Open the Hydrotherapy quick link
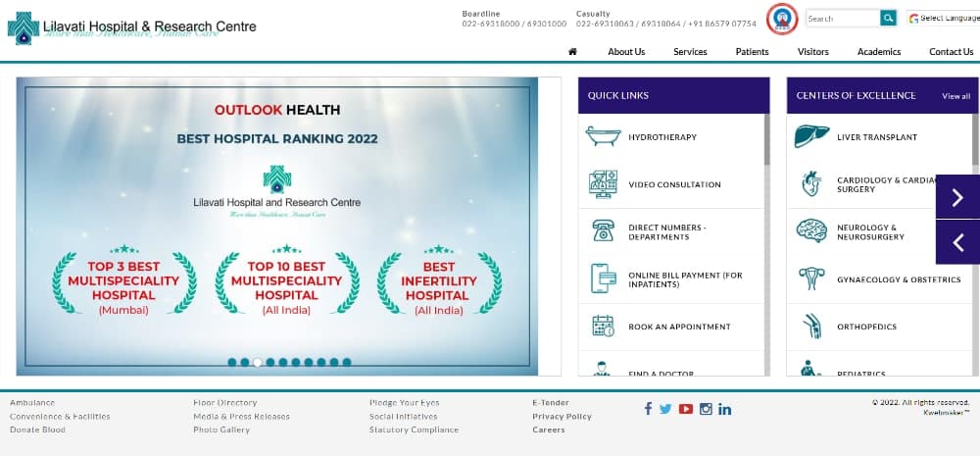Screen dimensions: 980x456 [x=662, y=137]
